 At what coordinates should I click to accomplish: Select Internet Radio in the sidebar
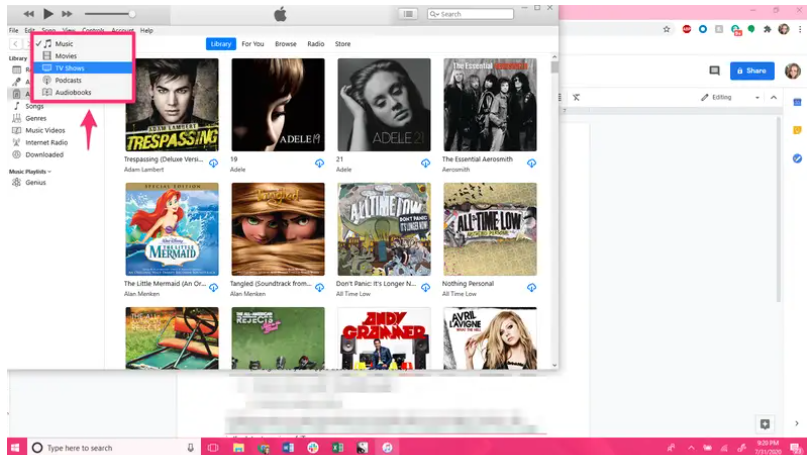click(x=46, y=142)
